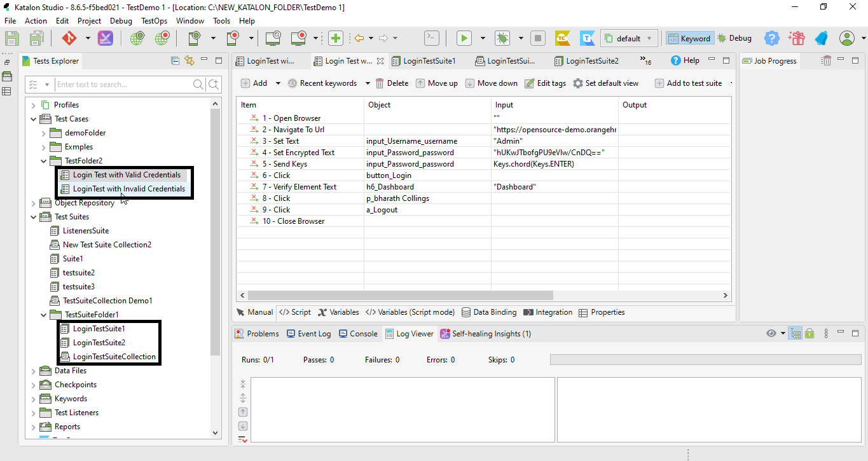Open Katalon TestCloud TC icon
The width and height of the screenshot is (868, 461).
tap(562, 38)
